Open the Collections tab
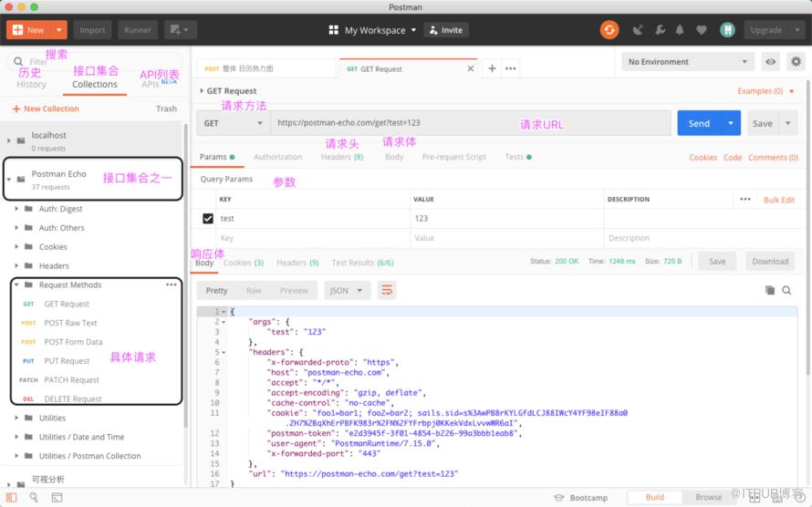The image size is (812, 507). [x=95, y=84]
